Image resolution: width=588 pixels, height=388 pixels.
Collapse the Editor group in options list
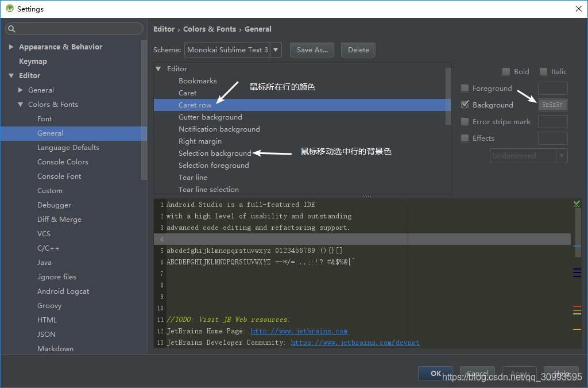(x=158, y=69)
